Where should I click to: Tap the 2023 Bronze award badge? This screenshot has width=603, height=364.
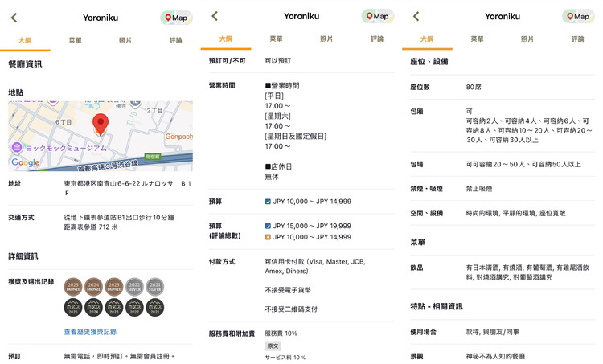click(114, 287)
